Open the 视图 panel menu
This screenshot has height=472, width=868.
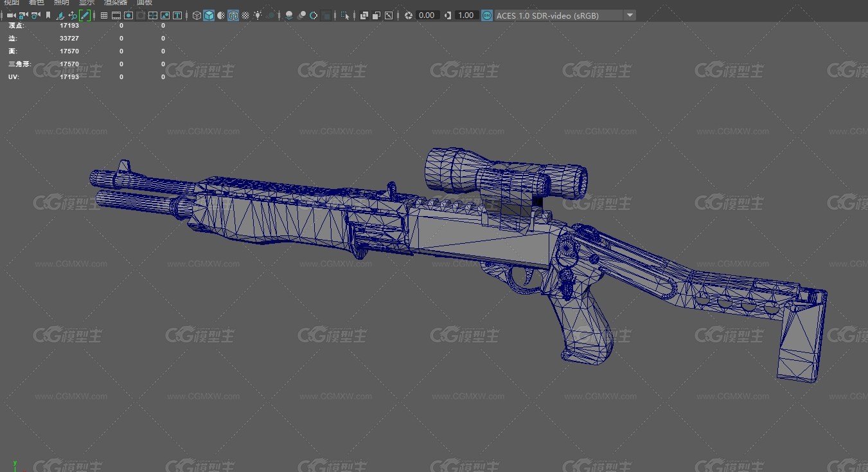tap(12, 3)
